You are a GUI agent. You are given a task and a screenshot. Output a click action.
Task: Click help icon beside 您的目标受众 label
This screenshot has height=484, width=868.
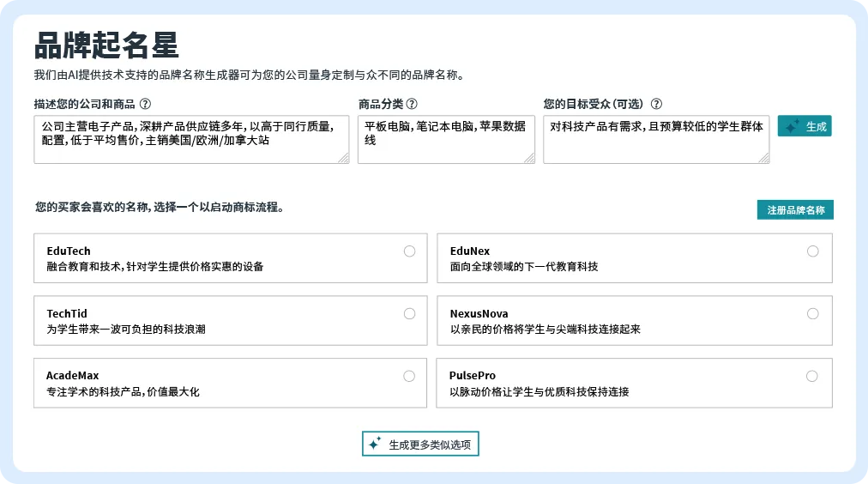pos(656,104)
